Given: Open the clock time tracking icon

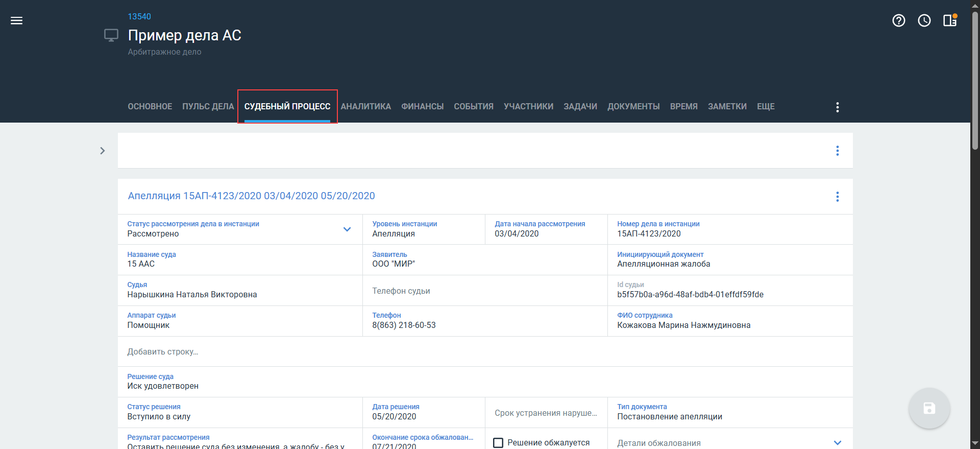Looking at the screenshot, I should pyautogui.click(x=924, y=20).
